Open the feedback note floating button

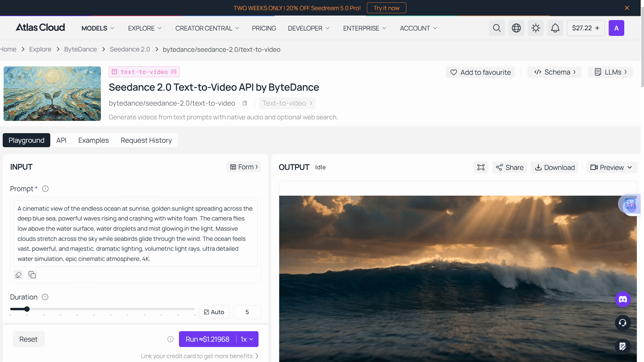[623, 346]
